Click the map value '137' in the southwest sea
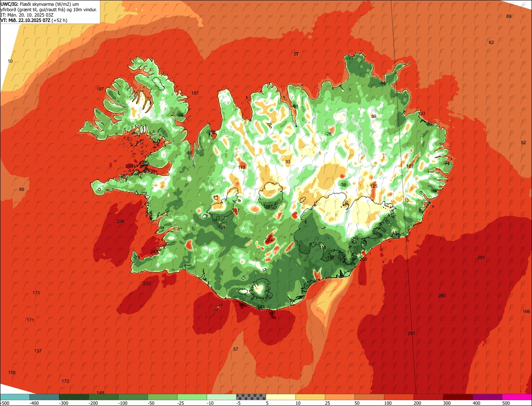Screen dimensions: 532x406 tap(38, 351)
